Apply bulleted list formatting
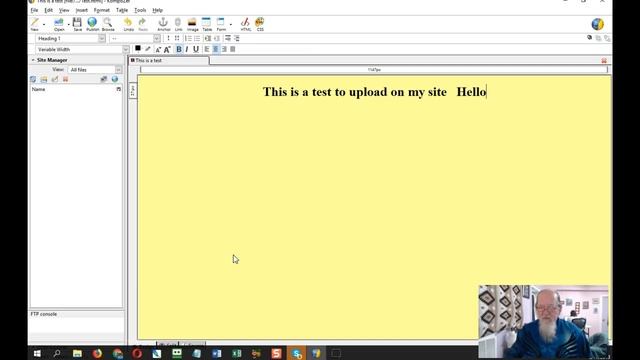This screenshot has height=360, width=640. (x=197, y=38)
